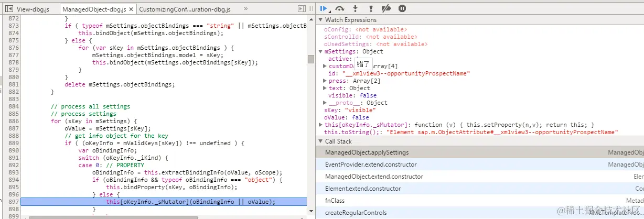Select Element.extend.constructor call frame
644x219 pixels.
480,189
